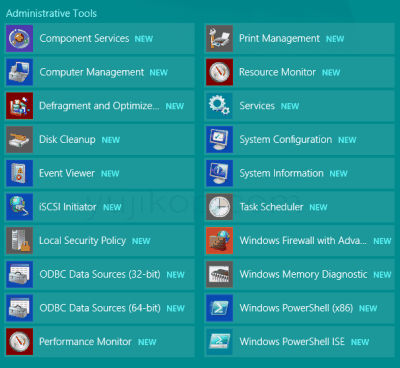This screenshot has height=368, width=400.
Task: Click the NEW badge beside Print Management
Action: (x=335, y=39)
